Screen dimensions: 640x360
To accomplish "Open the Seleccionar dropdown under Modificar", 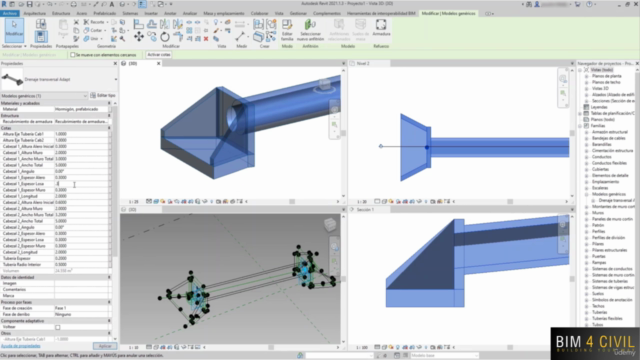I will tap(14, 46).
